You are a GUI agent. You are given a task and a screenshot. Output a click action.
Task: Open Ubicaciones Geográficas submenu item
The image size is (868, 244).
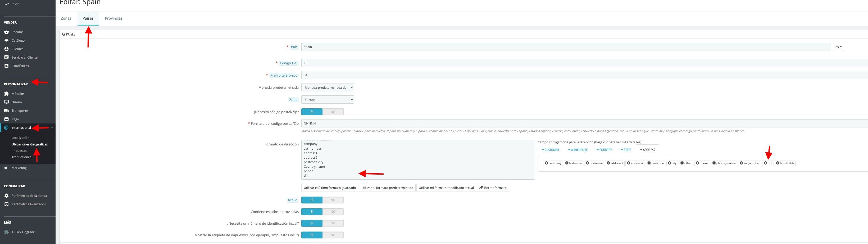pos(30,144)
